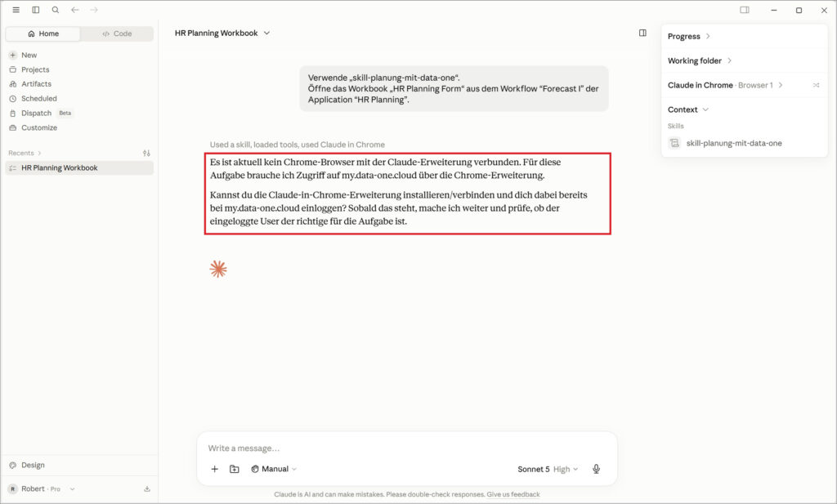Open the Manual mode dropdown
The width and height of the screenshot is (837, 504).
pos(273,469)
